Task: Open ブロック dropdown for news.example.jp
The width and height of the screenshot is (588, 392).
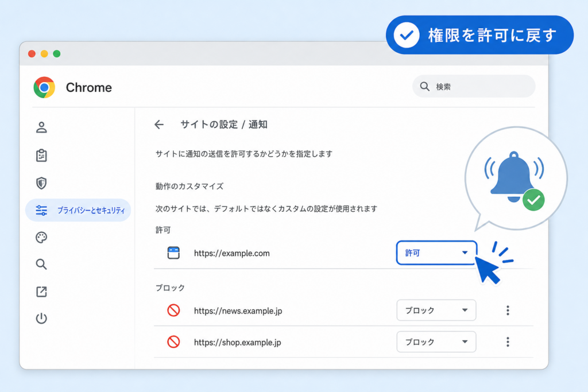Action: (x=436, y=311)
